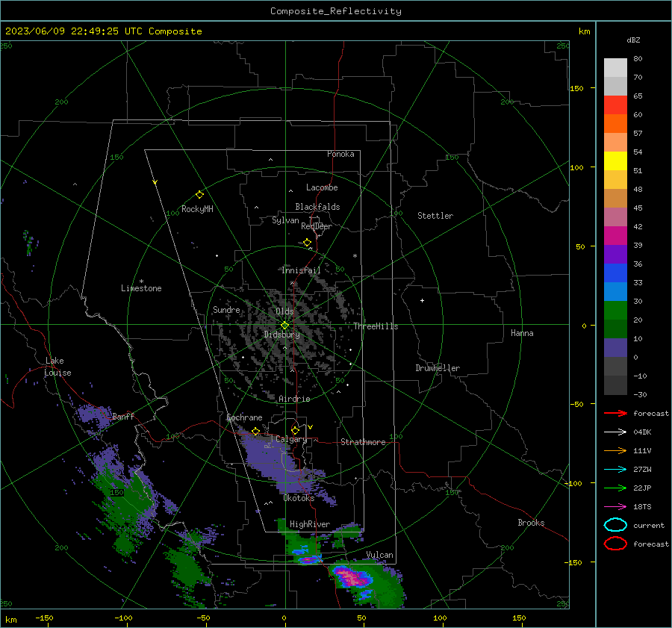Select the 65 dBZ red swatch
The height and width of the screenshot is (628, 672).
tap(615, 105)
